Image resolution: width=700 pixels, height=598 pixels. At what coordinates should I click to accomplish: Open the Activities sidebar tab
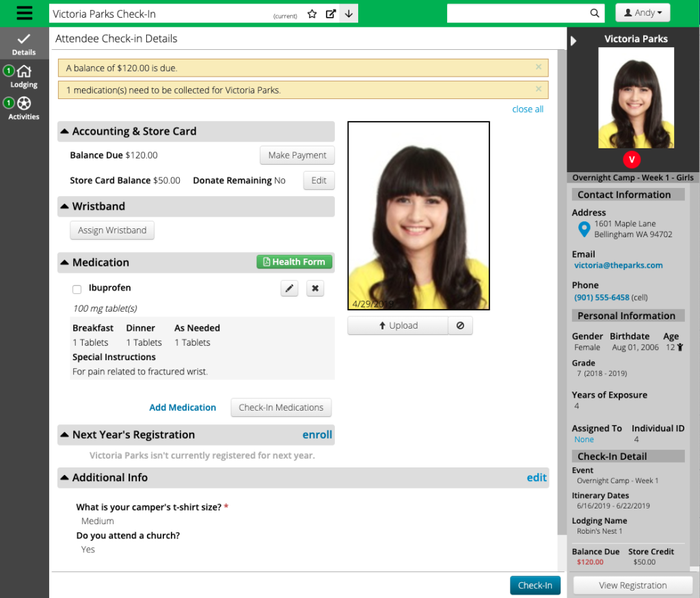(x=24, y=109)
